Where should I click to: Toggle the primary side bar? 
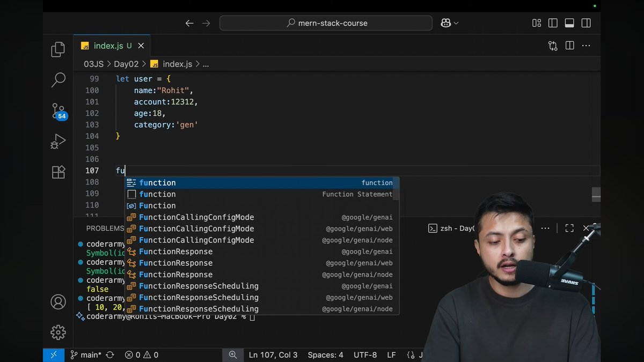553,23
